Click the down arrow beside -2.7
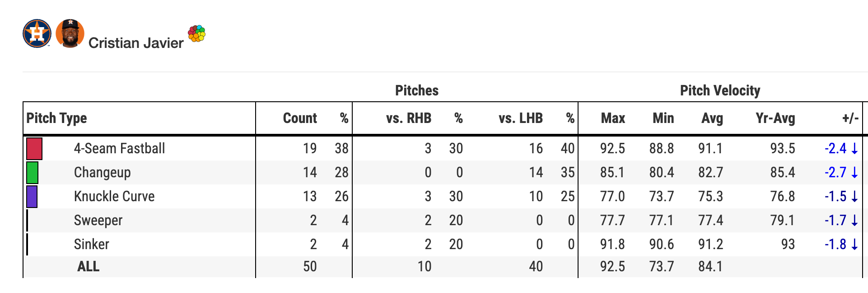Viewport: 868px width, 293px height. click(854, 173)
